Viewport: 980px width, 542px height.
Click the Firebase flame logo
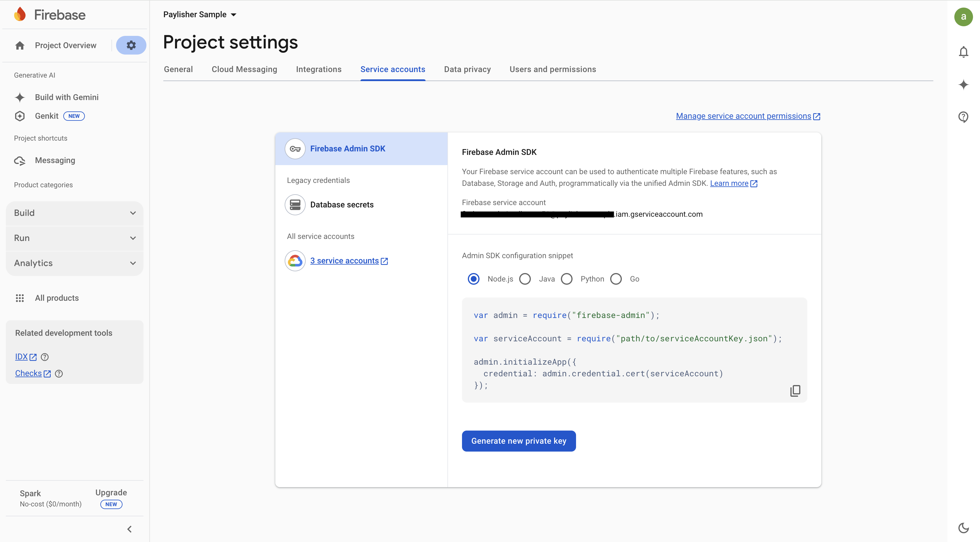[20, 15]
